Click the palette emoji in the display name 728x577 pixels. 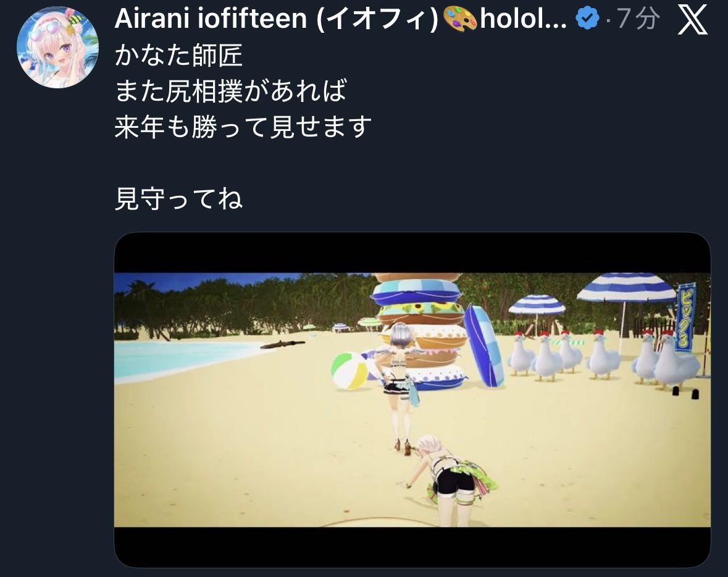[x=459, y=20]
